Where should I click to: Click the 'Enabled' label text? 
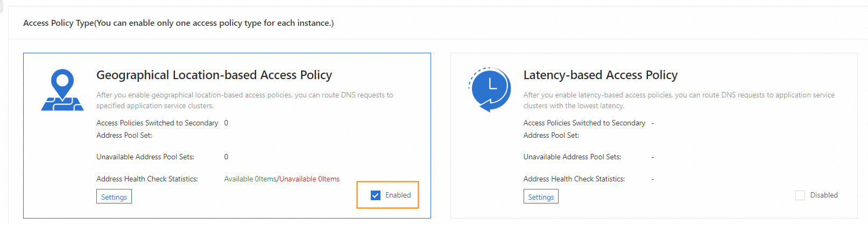pos(398,195)
